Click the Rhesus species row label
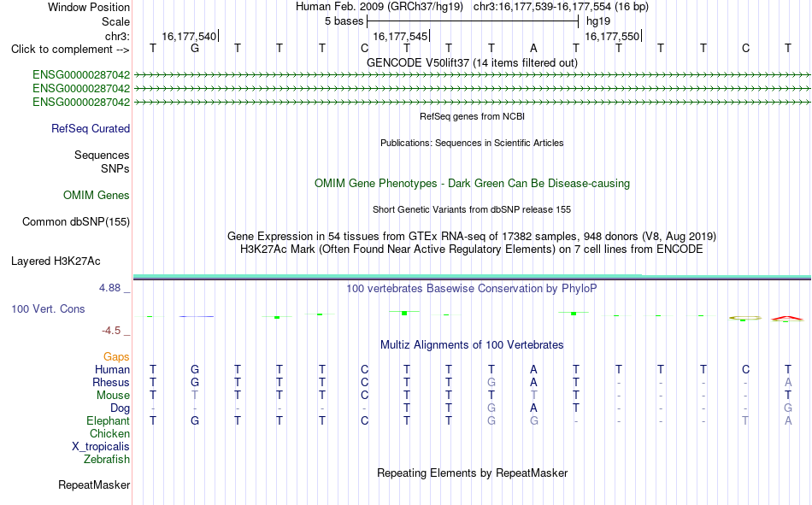The image size is (812, 505). 111,382
